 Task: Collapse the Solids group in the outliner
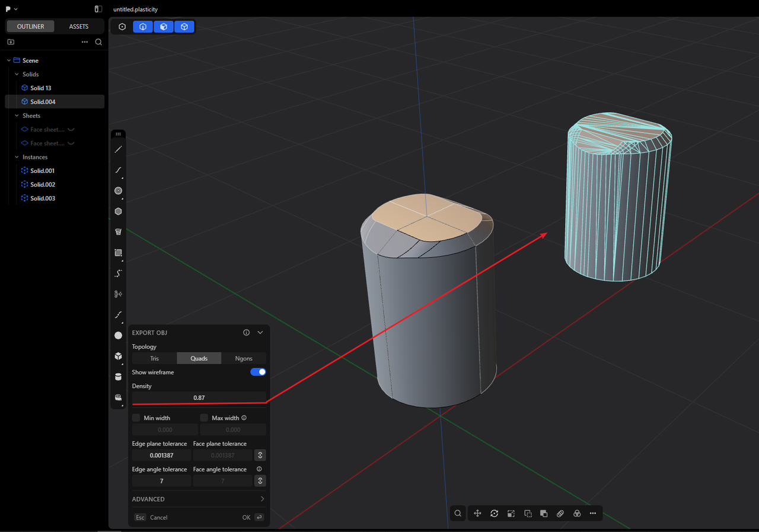(x=17, y=74)
